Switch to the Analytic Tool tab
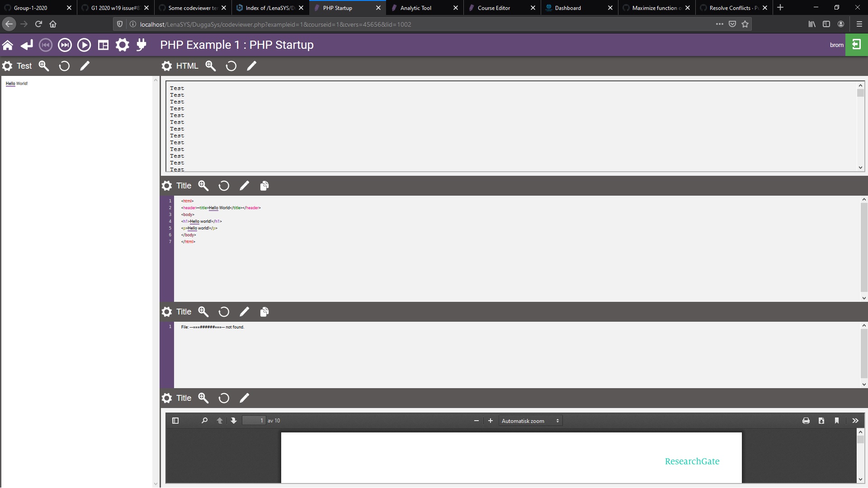The height and width of the screenshot is (488, 868). (x=416, y=8)
